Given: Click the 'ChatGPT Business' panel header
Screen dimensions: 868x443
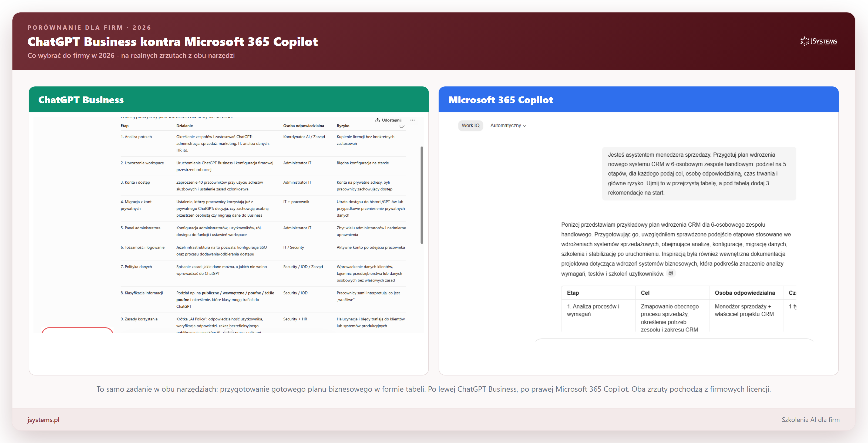Looking at the screenshot, I should 228,99.
